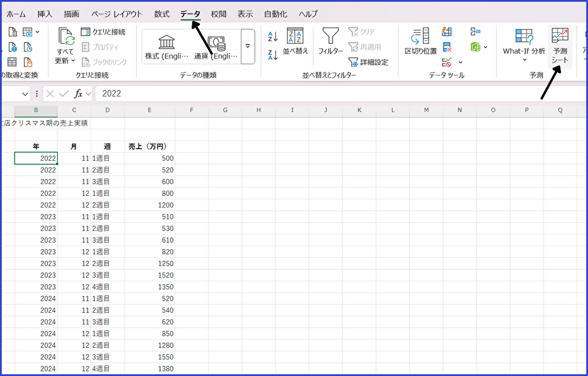Click the クエリと接続 button

point(103,32)
